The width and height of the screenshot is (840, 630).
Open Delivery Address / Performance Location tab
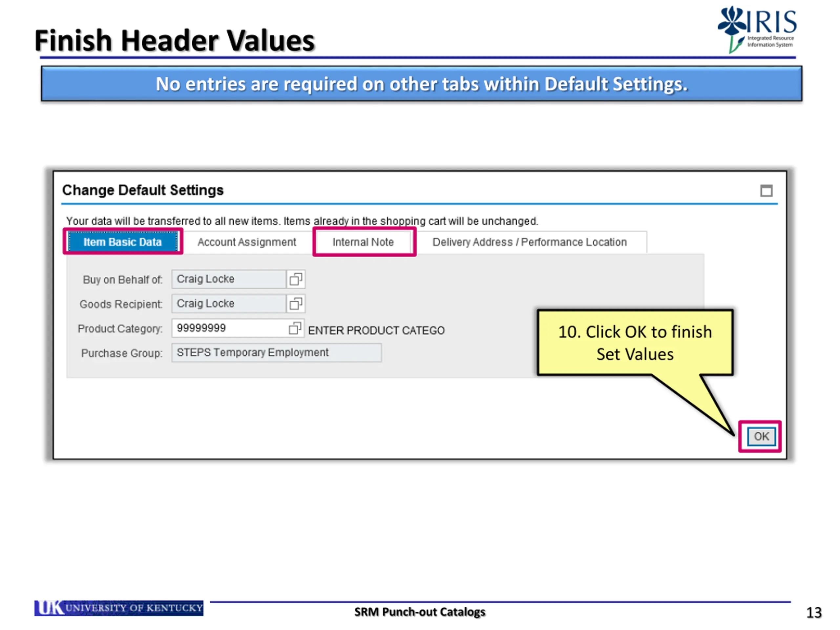pyautogui.click(x=529, y=242)
